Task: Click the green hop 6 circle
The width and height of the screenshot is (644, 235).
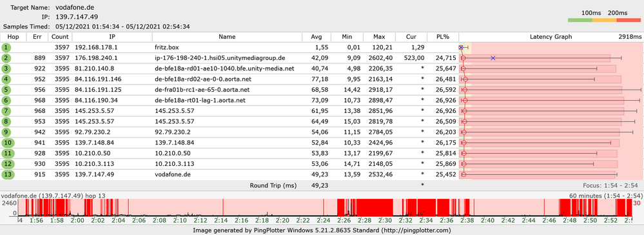Action: [6, 101]
